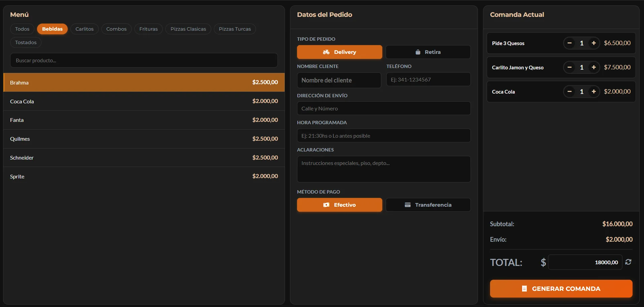
Task: Select Retira order type
Action: coord(428,52)
